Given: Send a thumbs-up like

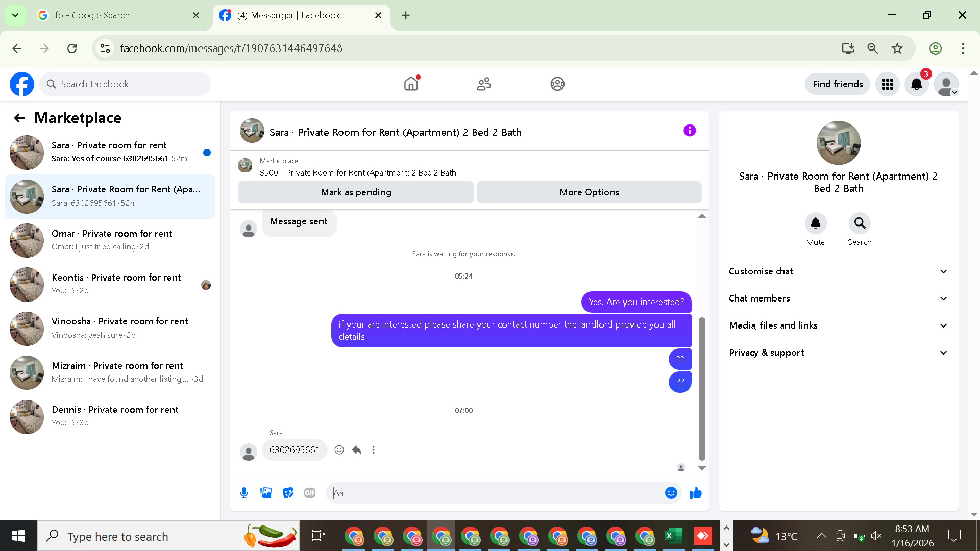Looking at the screenshot, I should click(695, 493).
